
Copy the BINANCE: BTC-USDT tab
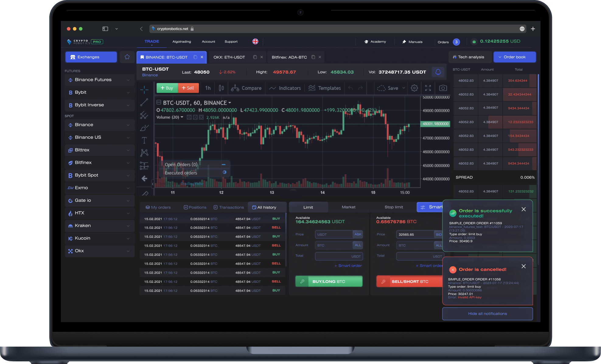pos(195,57)
